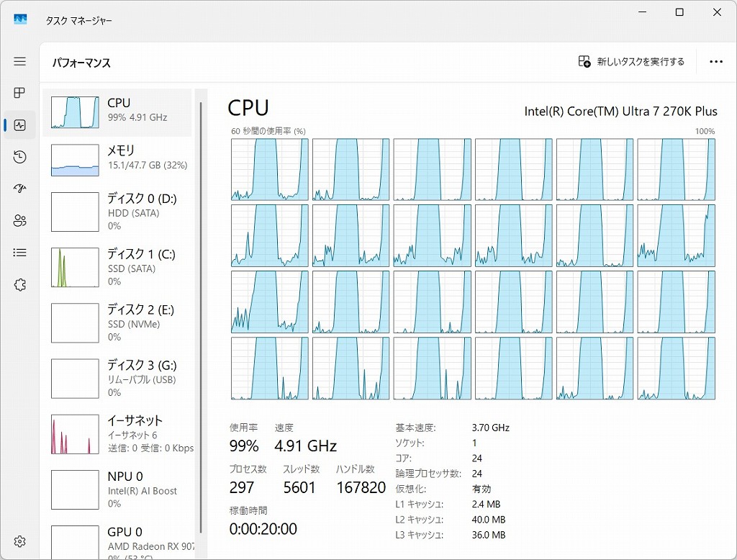Click the 仮想化 有効 value

(481, 489)
